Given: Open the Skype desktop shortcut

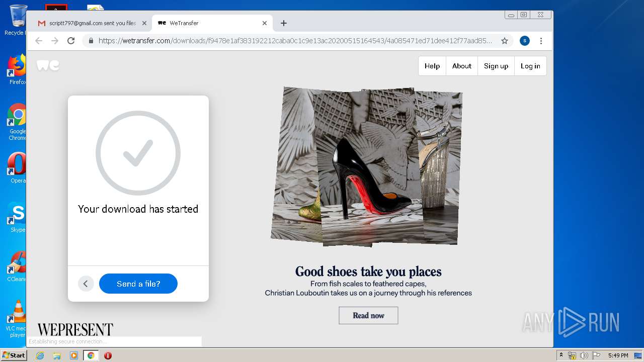Looking at the screenshot, I should pos(17,217).
